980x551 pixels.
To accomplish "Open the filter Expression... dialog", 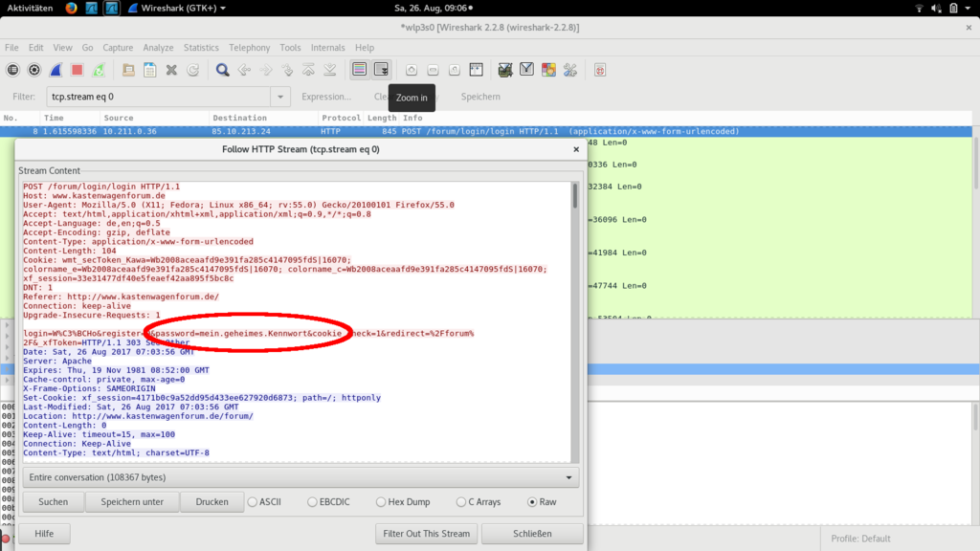I will click(x=326, y=97).
